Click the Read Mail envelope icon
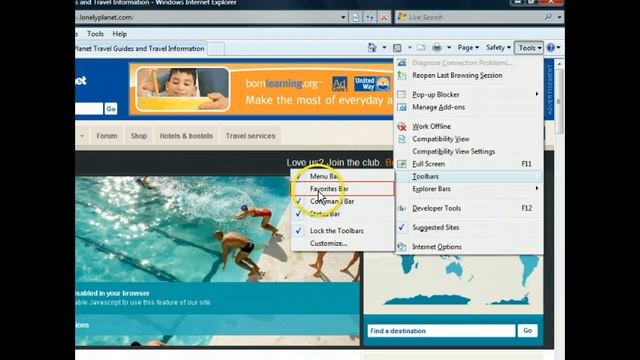 coord(421,48)
